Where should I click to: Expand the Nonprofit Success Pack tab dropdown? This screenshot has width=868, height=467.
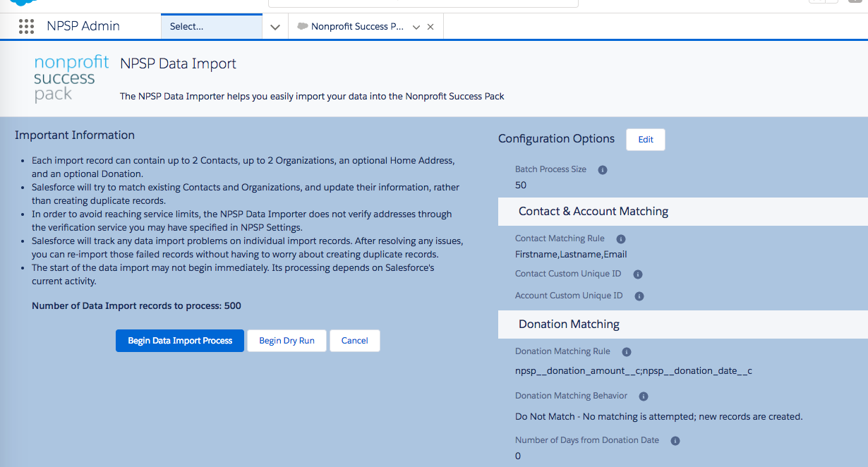(416, 26)
